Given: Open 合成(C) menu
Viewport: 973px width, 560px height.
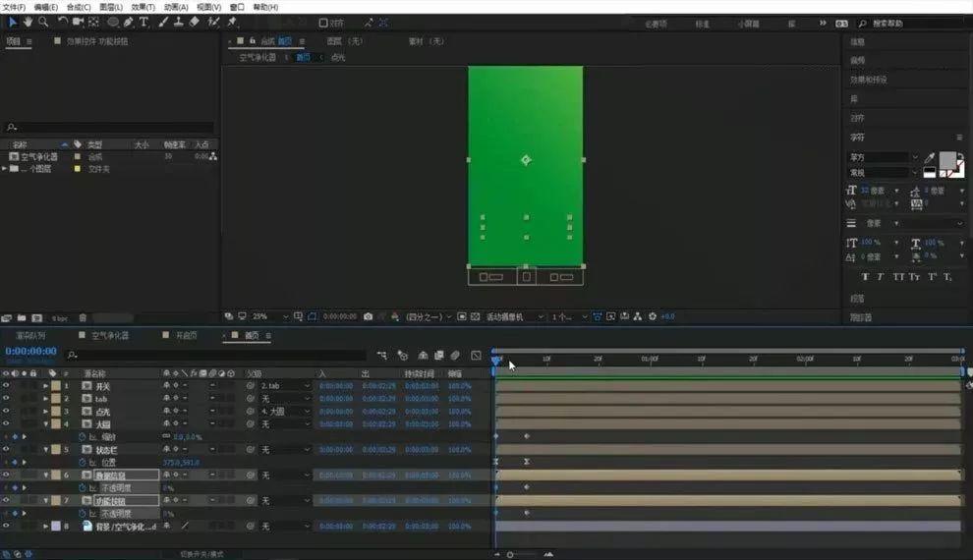Looking at the screenshot, I should pos(79,7).
